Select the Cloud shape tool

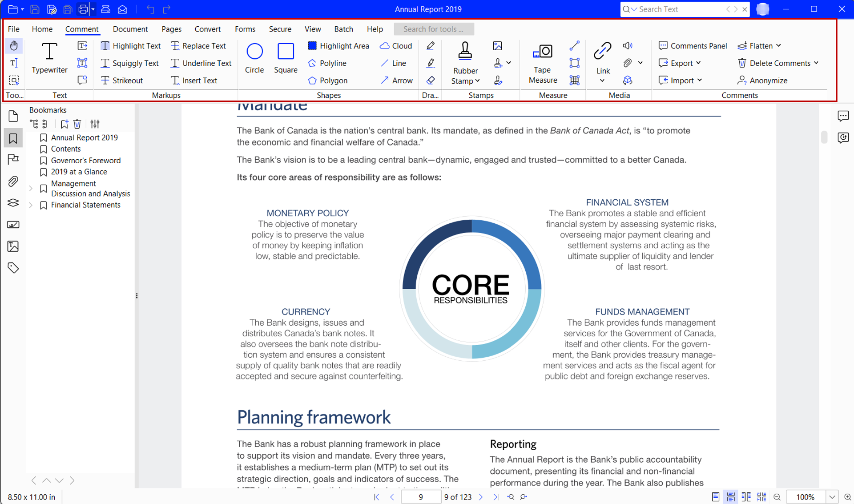click(x=396, y=46)
